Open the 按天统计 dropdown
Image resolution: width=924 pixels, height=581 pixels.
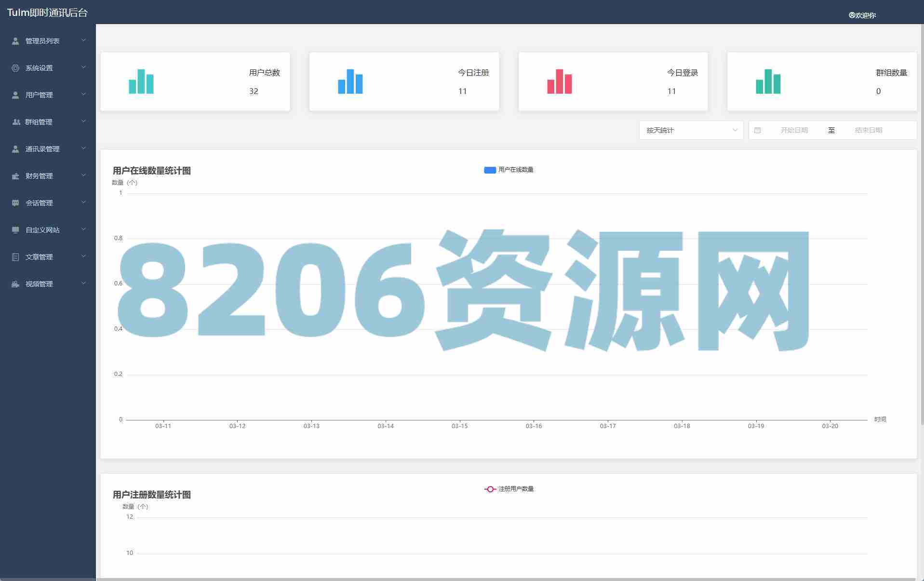pyautogui.click(x=691, y=130)
